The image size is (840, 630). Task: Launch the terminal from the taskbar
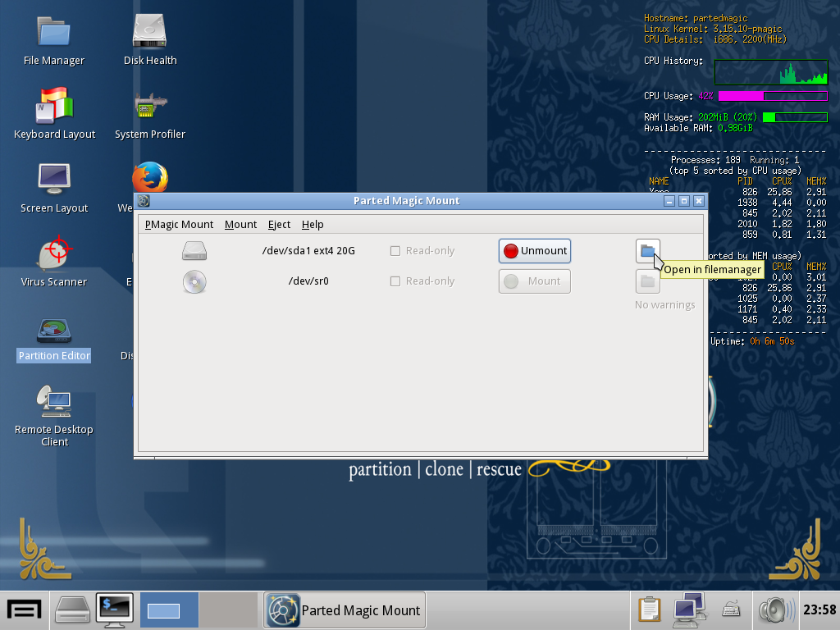coord(115,610)
